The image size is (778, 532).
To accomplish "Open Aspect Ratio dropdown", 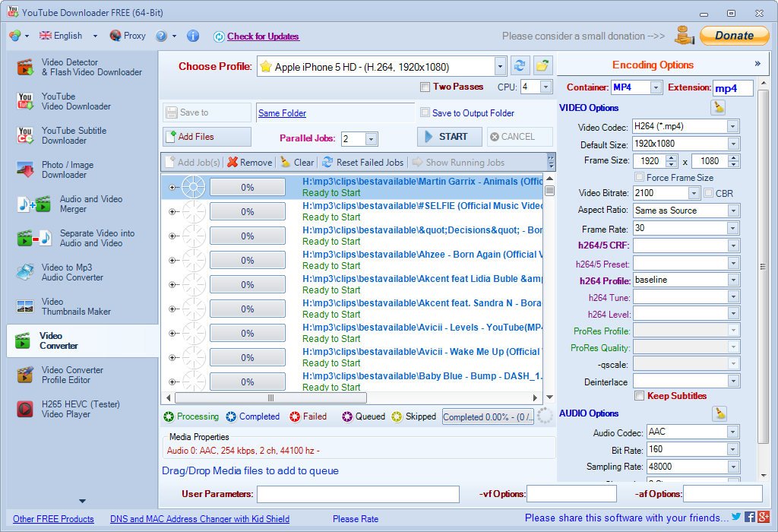I will (x=733, y=211).
